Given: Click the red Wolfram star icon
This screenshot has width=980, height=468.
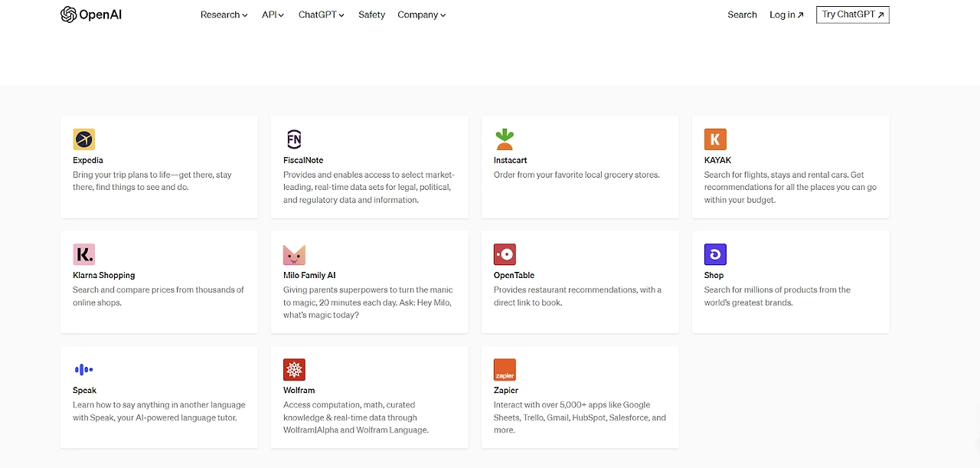Looking at the screenshot, I should [x=294, y=369].
